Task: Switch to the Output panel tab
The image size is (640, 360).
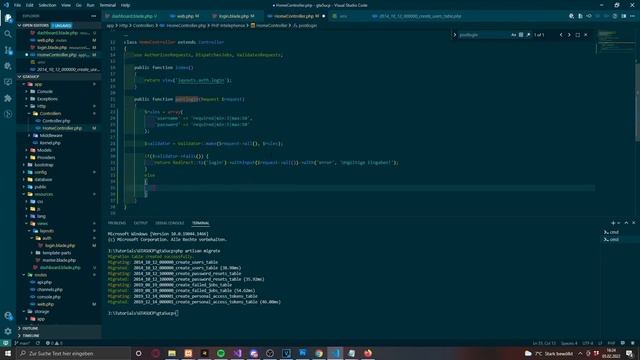Action: [x=140, y=223]
